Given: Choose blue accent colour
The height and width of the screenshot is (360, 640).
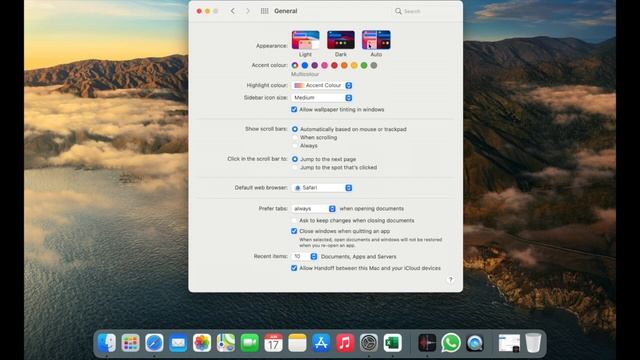Looking at the screenshot, I should click(x=305, y=65).
